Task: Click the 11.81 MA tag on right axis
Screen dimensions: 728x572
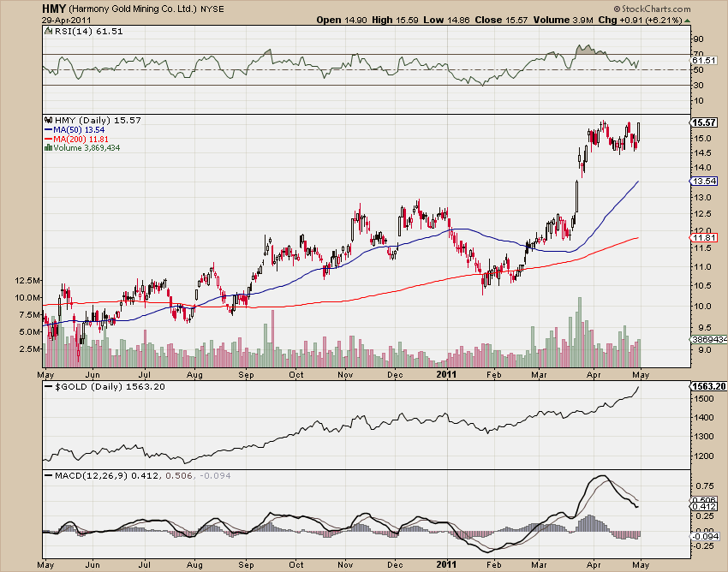Action: pos(704,238)
